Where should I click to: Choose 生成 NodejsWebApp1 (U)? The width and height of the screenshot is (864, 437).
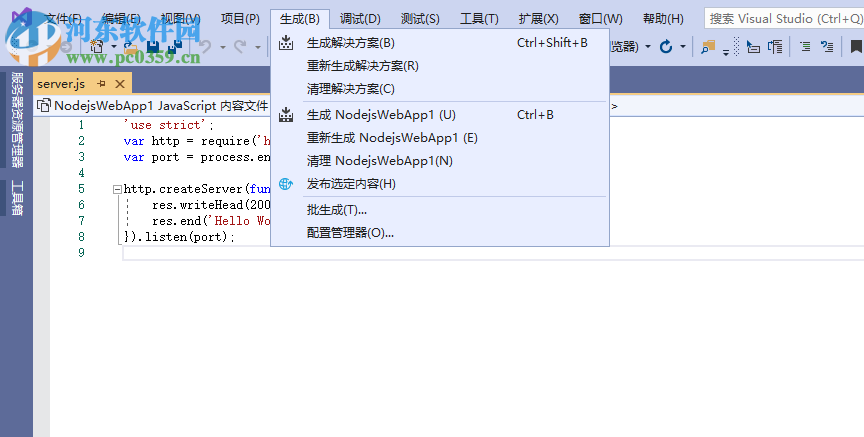tap(440, 115)
